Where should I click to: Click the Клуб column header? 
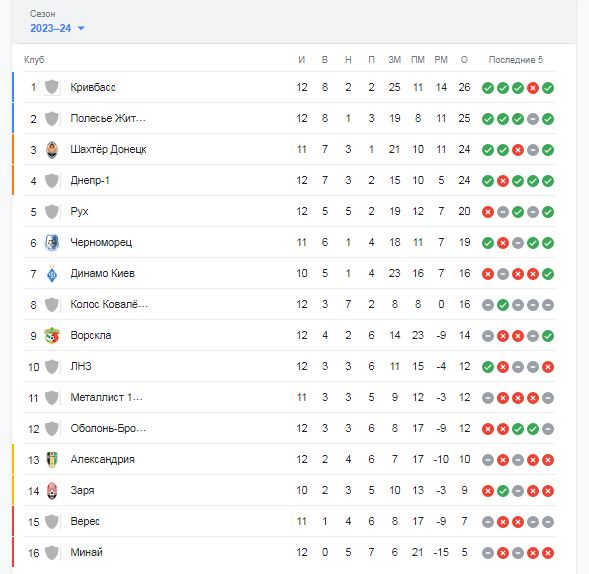(x=34, y=60)
